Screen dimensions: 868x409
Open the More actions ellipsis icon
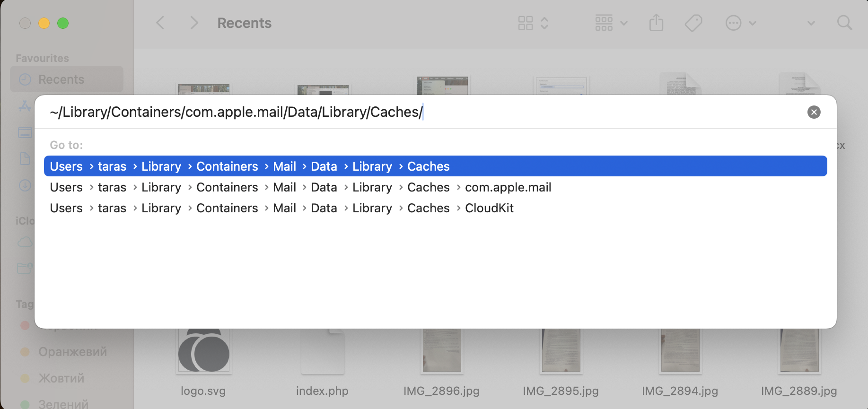733,22
